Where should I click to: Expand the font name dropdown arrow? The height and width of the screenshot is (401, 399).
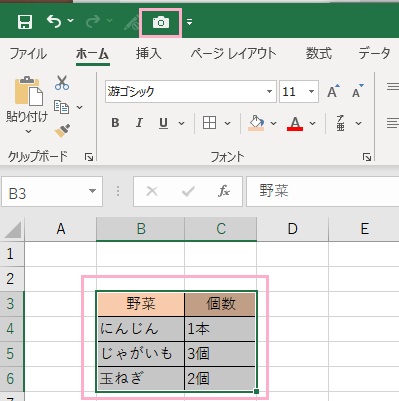269,91
